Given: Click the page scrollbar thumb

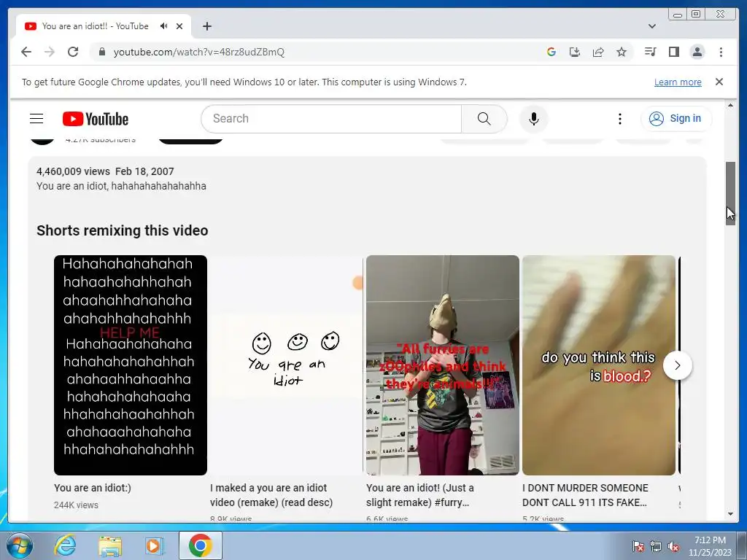Looking at the screenshot, I should (730, 193).
